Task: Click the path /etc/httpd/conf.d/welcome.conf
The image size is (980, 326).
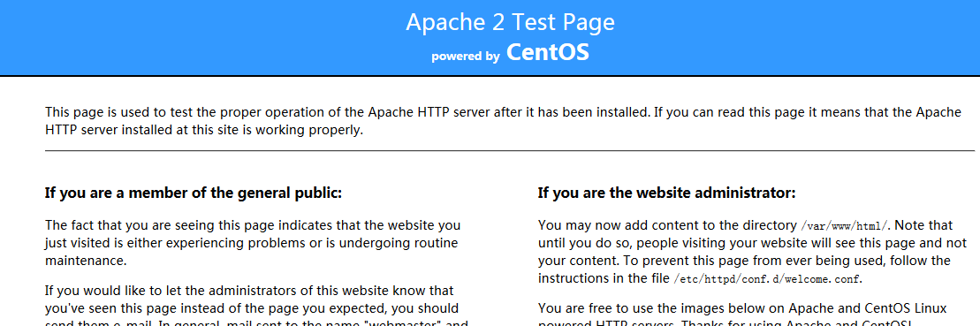Action: (x=768, y=278)
